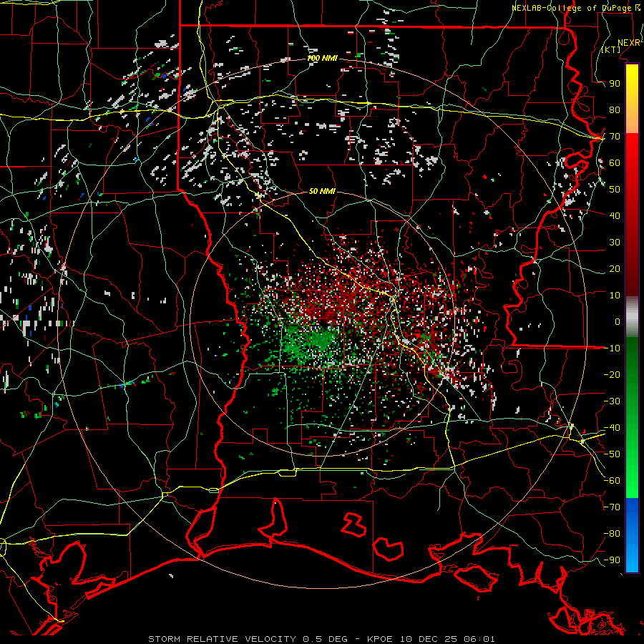The image size is (644, 644).
Task: Click the Storm Relative Velocity caption at the bottom
Action: [321, 639]
